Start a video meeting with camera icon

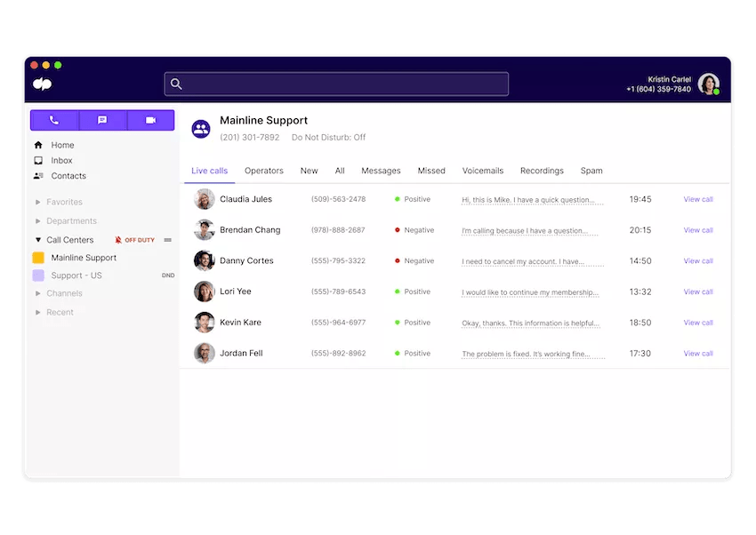pyautogui.click(x=151, y=120)
